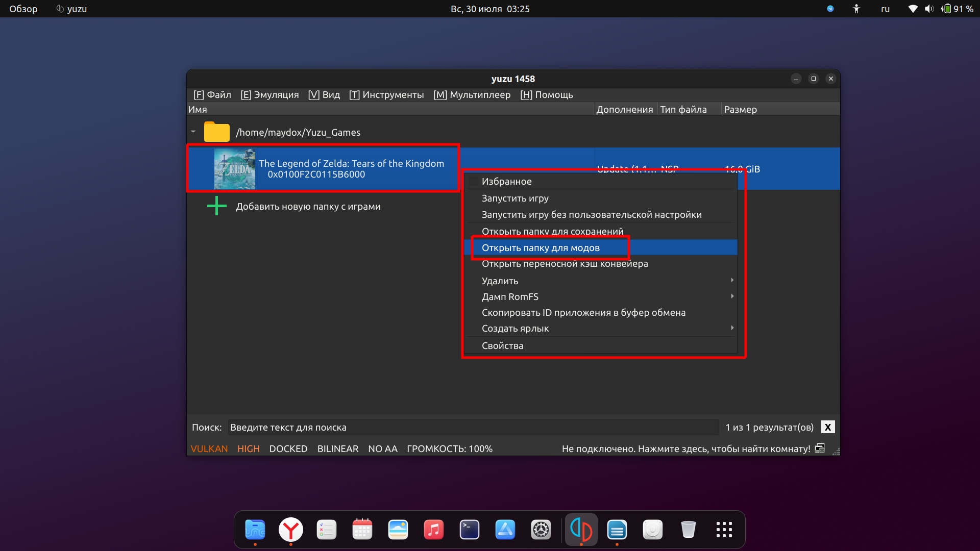The image size is (980, 551).
Task: Open the Music app in the dock
Action: (x=433, y=530)
